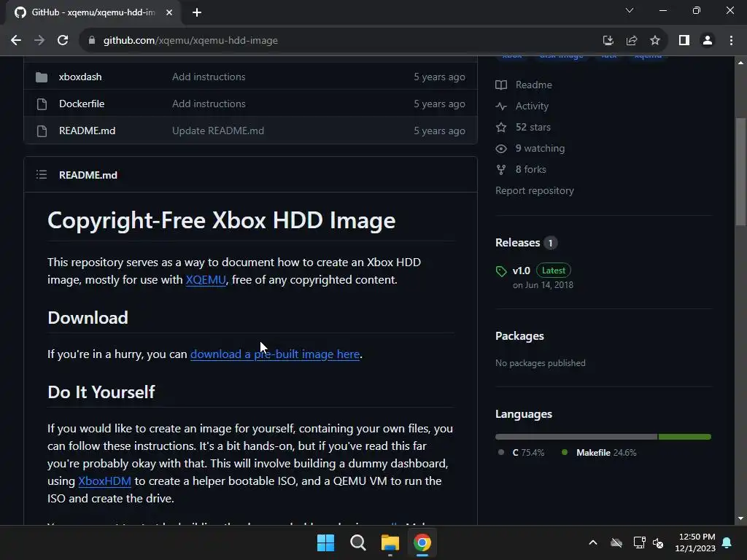Follow the XQEMU link

coord(206,279)
